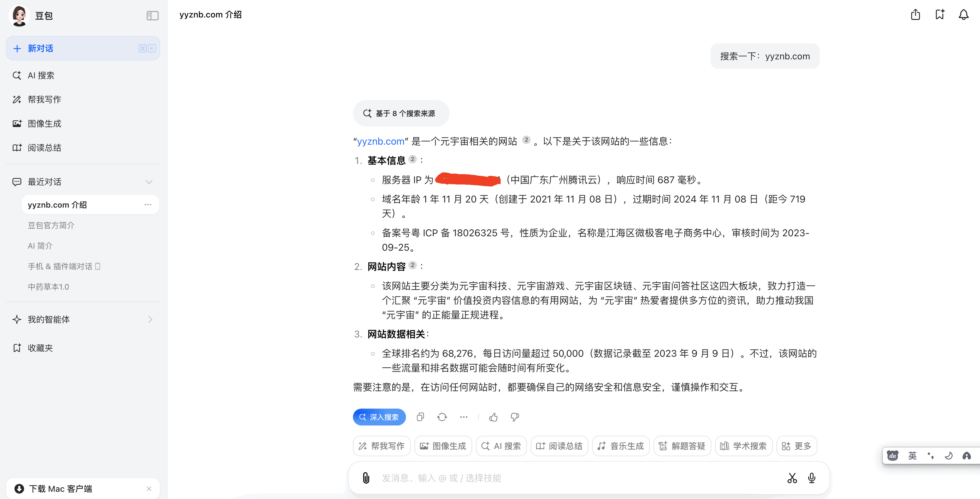Like the response with thumbs up
This screenshot has width=980, height=499.
pos(493,417)
